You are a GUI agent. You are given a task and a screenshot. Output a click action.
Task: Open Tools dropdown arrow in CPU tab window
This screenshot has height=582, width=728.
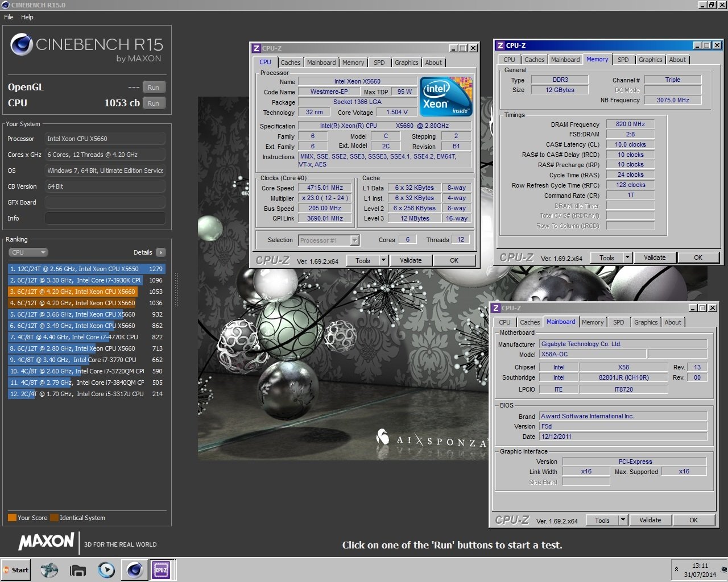click(x=383, y=260)
